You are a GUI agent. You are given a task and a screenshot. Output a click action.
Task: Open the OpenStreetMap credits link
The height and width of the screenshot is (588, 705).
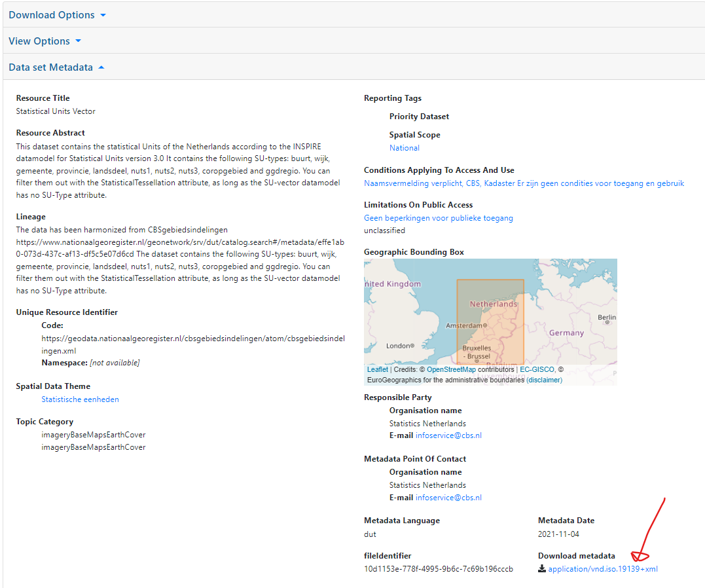tap(451, 369)
